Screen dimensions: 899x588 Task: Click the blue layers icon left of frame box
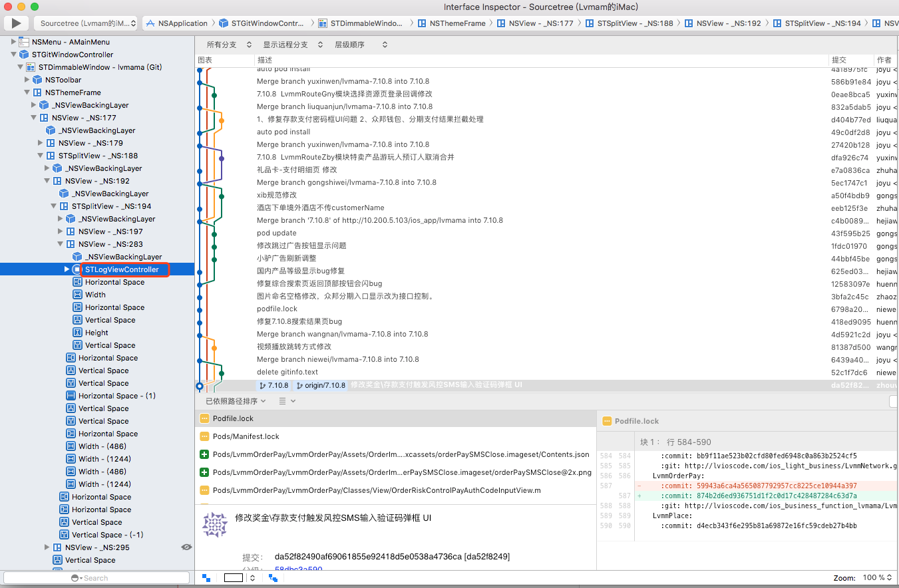coord(206,578)
